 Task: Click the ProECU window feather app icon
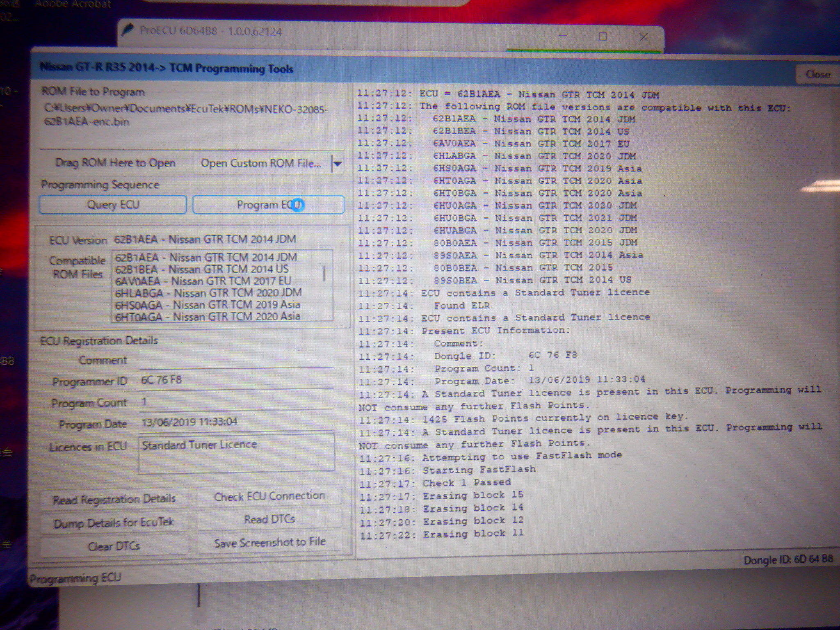(x=129, y=30)
